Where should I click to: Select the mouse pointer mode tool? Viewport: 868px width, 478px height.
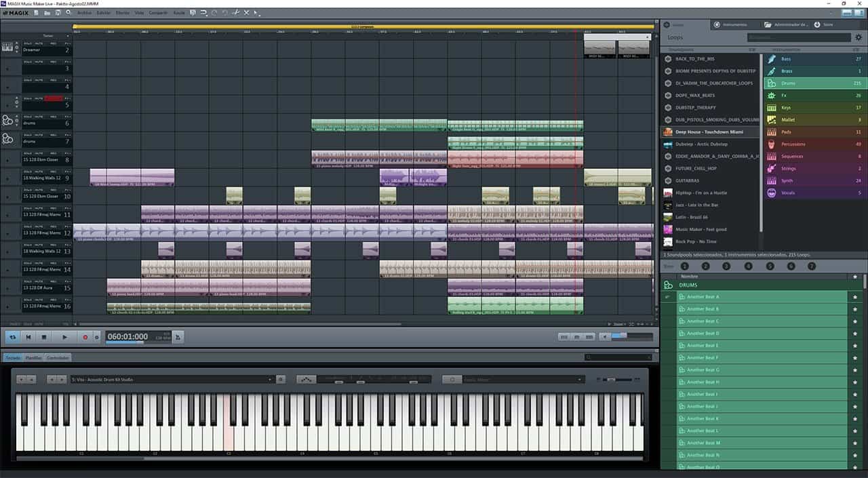(x=257, y=13)
